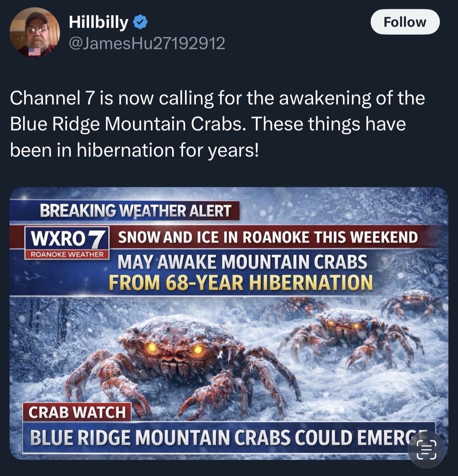Viewport: 458px width, 476px height.
Task: Tap the Blue Ridge Mountain Crabs Could Emerge ticker
Action: click(229, 437)
